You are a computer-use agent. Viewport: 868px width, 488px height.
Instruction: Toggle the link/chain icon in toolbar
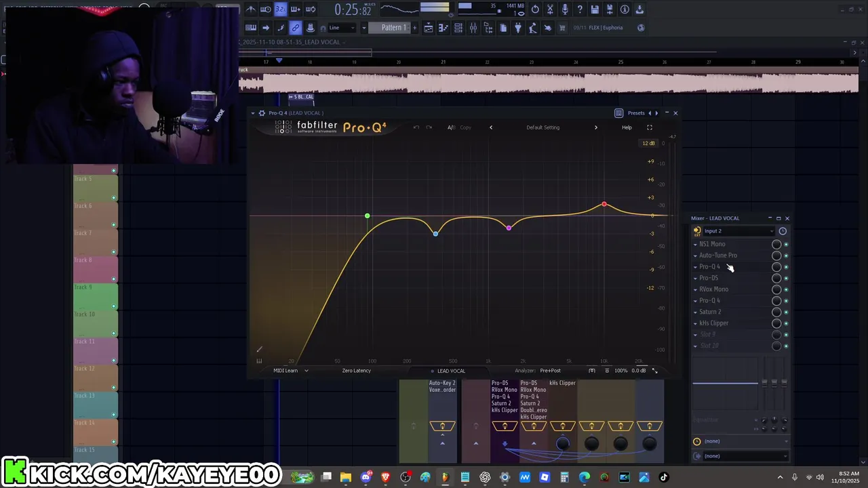click(x=295, y=28)
